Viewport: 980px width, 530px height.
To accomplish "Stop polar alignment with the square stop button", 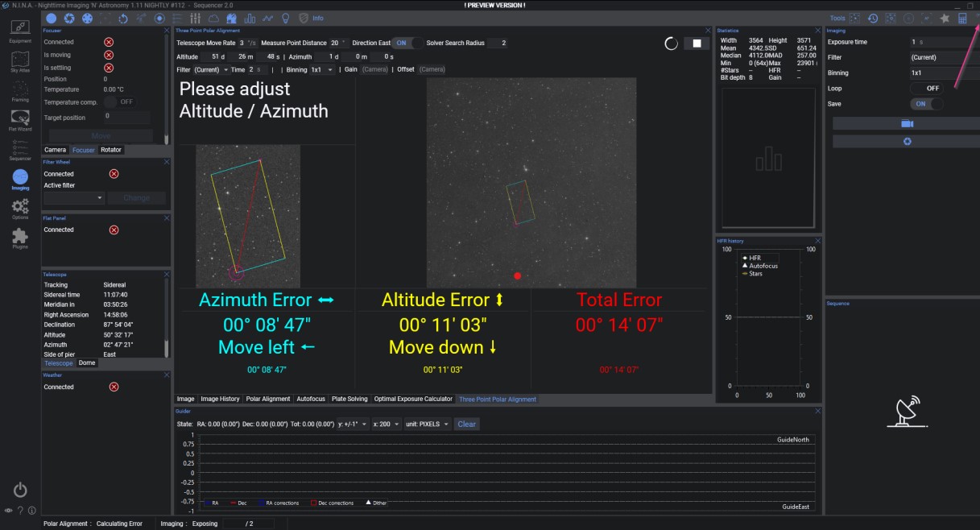I will [697, 43].
